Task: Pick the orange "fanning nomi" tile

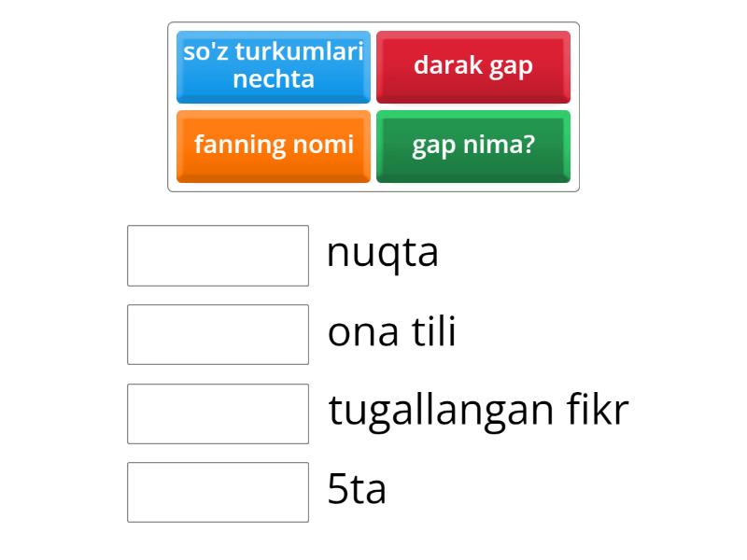Action: coord(273,145)
